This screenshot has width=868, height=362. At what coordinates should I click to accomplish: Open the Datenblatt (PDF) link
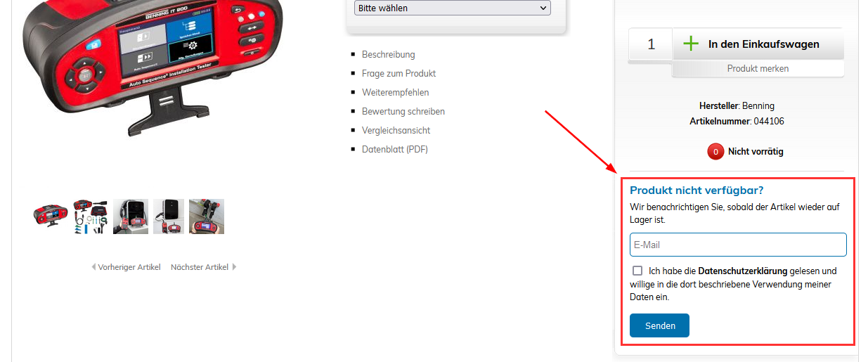click(395, 149)
